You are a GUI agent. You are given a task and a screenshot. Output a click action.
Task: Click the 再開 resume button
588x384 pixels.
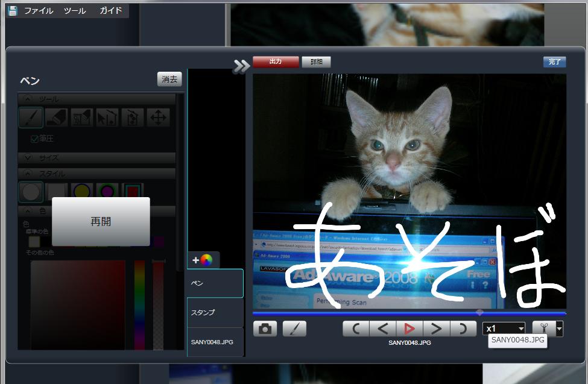click(x=101, y=222)
